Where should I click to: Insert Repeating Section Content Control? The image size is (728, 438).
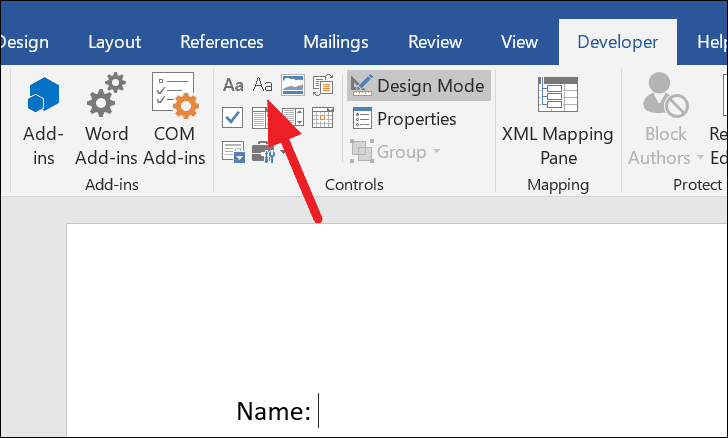[233, 151]
